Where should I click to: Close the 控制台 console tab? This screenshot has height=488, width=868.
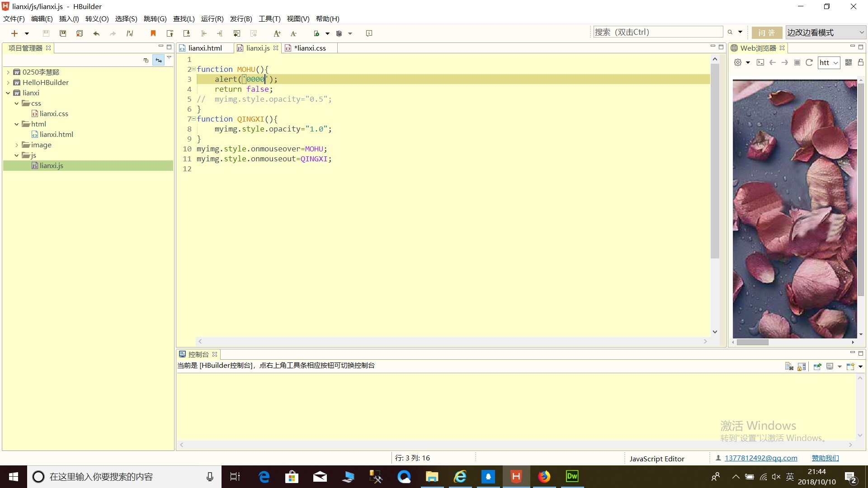[x=215, y=354]
